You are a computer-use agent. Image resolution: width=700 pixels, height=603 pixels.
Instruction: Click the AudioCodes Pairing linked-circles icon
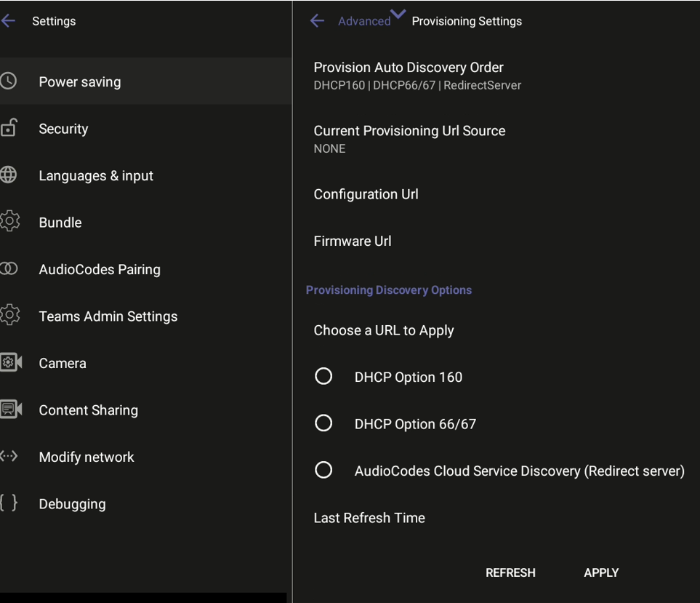click(x=9, y=269)
